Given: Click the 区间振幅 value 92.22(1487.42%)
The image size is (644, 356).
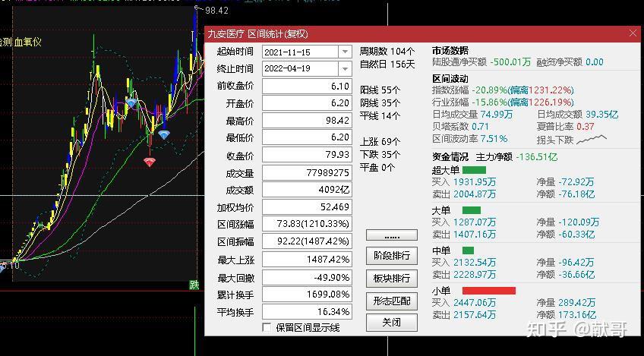Looking at the screenshot, I should [x=307, y=241].
